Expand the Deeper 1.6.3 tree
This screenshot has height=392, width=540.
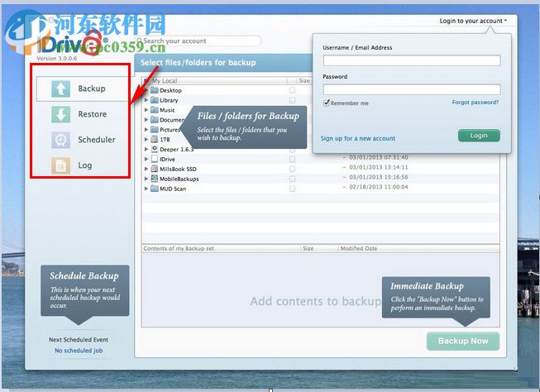pyautogui.click(x=146, y=149)
